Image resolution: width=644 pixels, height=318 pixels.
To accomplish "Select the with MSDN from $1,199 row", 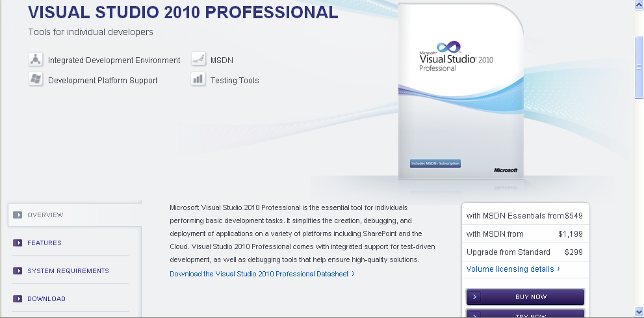I will pos(525,233).
